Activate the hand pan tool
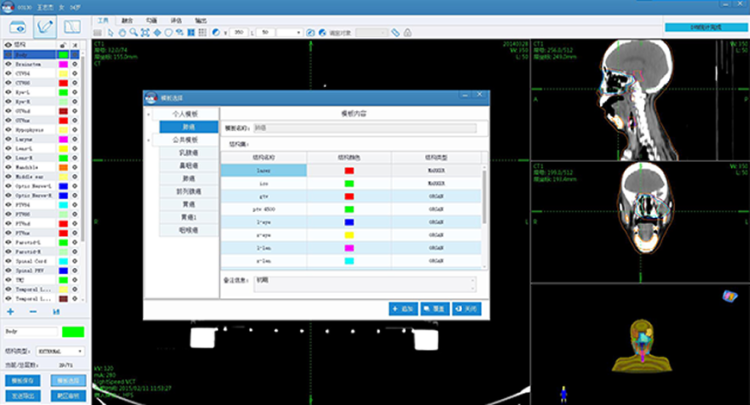The image size is (750, 405). [x=122, y=33]
